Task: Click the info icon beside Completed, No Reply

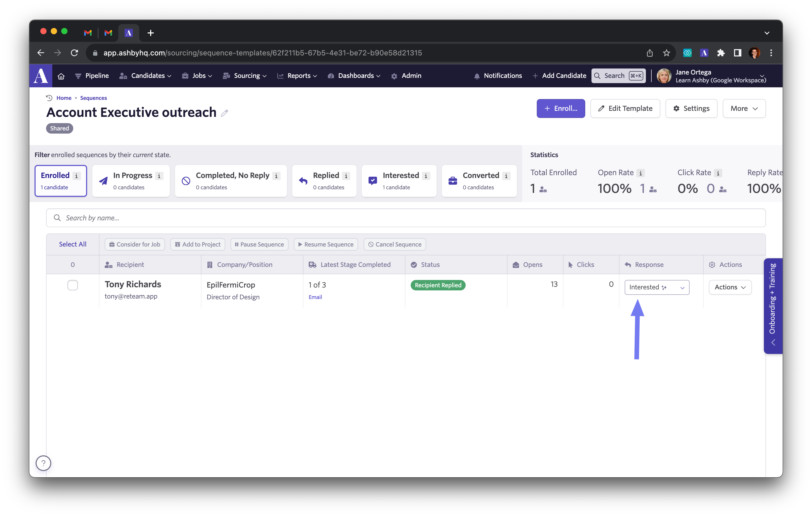Action: (276, 176)
